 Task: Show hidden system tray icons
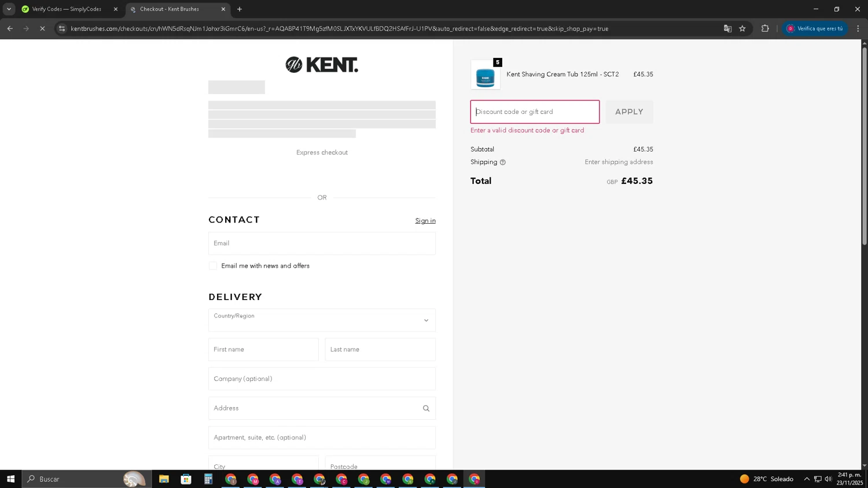click(x=807, y=479)
